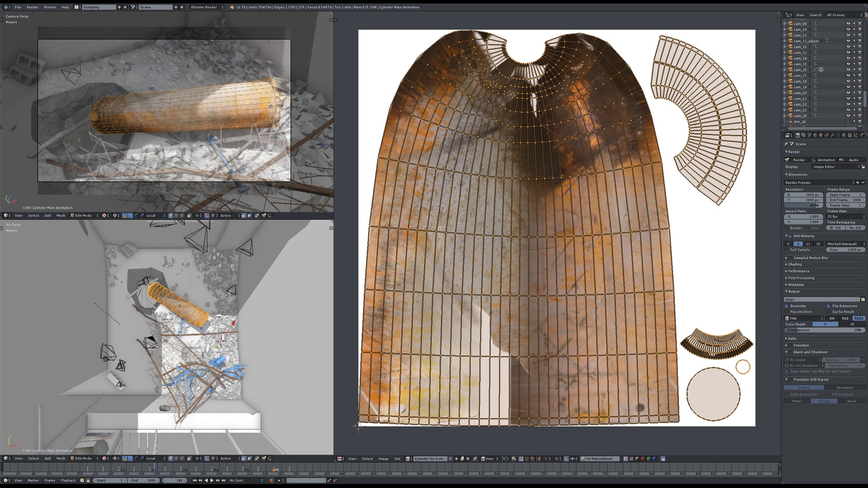The image size is (868, 488).
Task: Expand the Bake panel
Action: click(x=792, y=338)
